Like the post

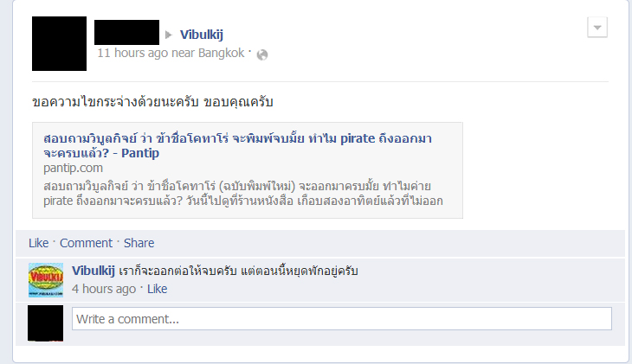(x=38, y=243)
